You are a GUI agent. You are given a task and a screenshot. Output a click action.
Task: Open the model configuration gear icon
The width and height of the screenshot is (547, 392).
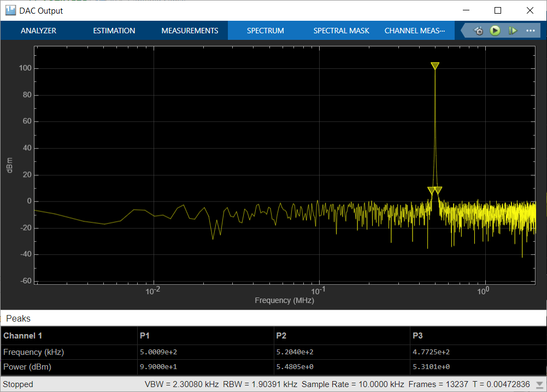pyautogui.click(x=479, y=31)
